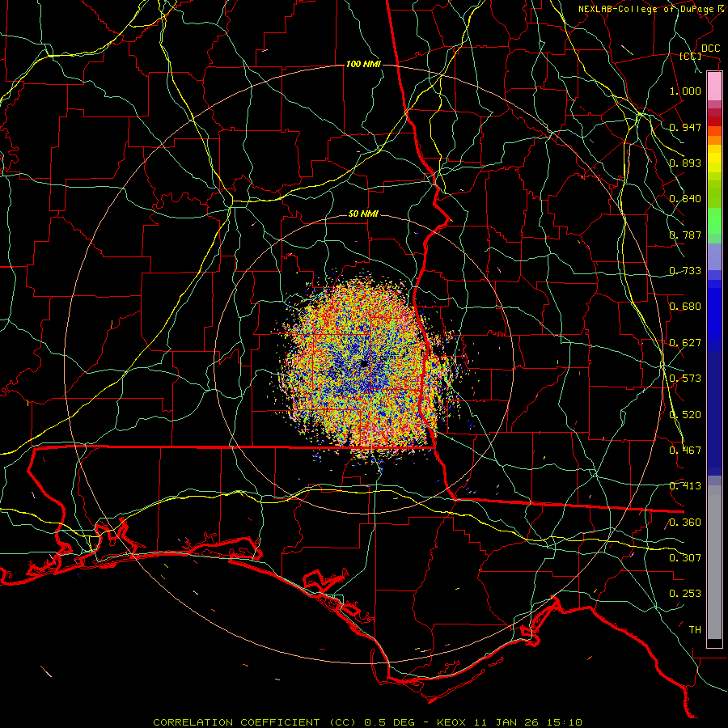This screenshot has height=728, width=728.
Task: Click the 0.467 legend value
Action: [x=685, y=451]
